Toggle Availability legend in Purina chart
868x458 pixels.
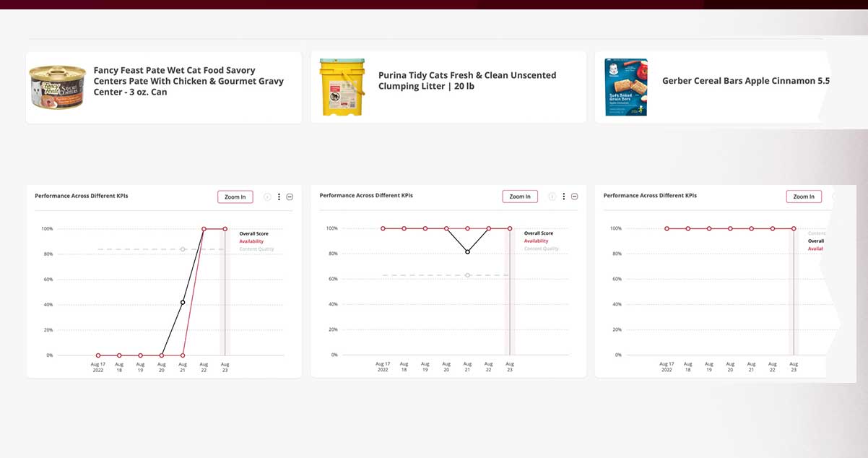pyautogui.click(x=536, y=241)
